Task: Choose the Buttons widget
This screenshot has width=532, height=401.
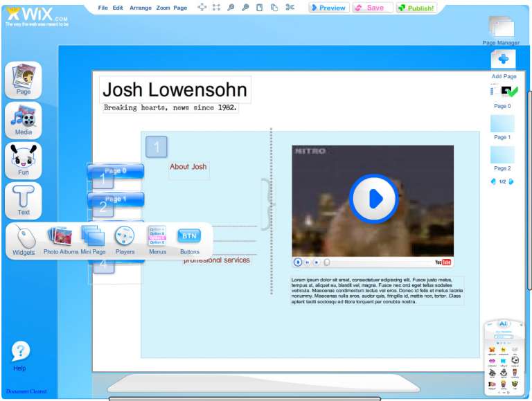Action: tap(189, 239)
